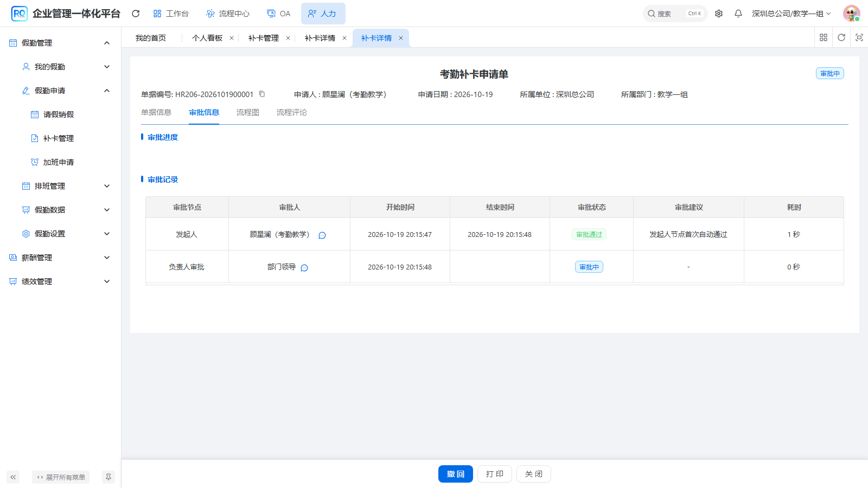
Task: Refresh the current tab page
Action: (x=841, y=37)
